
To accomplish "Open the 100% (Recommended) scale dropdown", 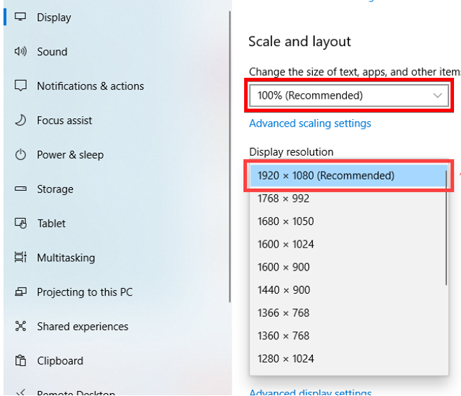I will tap(349, 95).
